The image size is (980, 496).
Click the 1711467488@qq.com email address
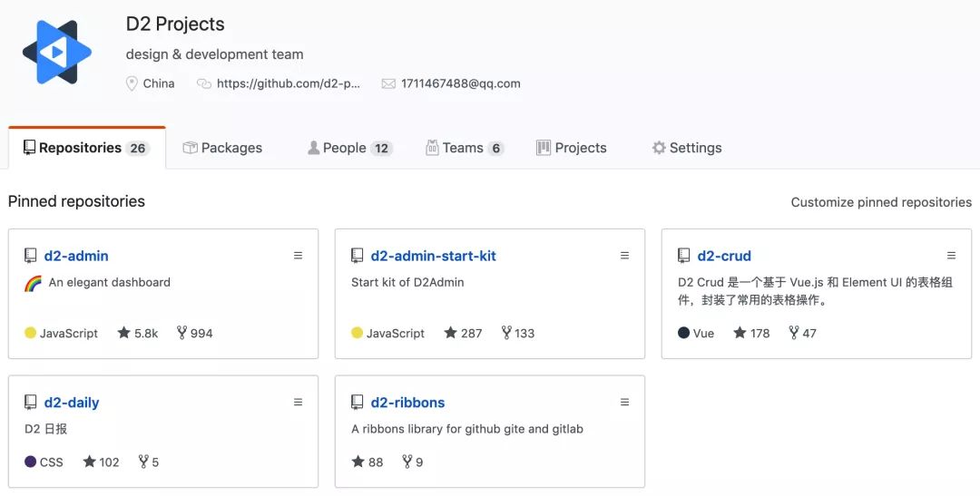[x=461, y=83]
